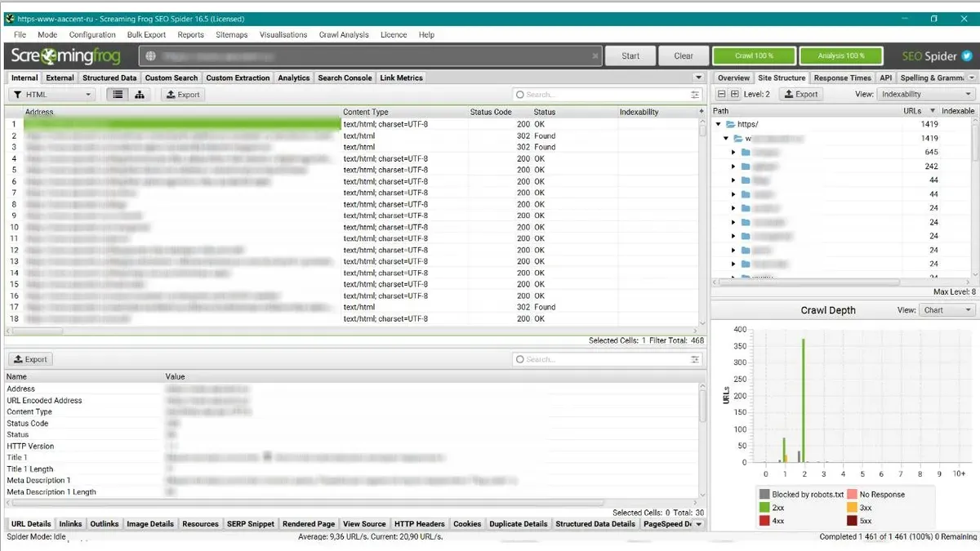Click the folder icon in the 242 row
980x551 pixels.
(745, 167)
